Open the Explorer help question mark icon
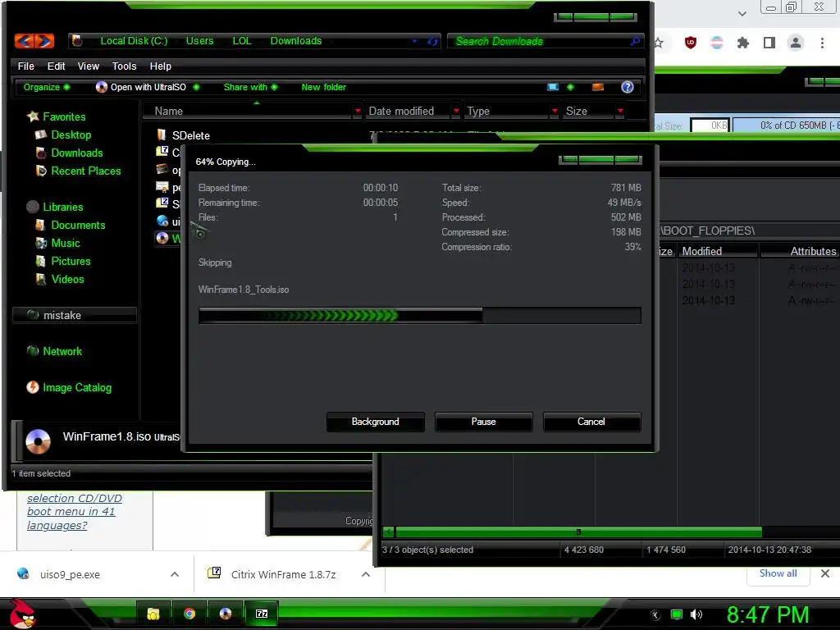Image resolution: width=840 pixels, height=630 pixels. 628,87
